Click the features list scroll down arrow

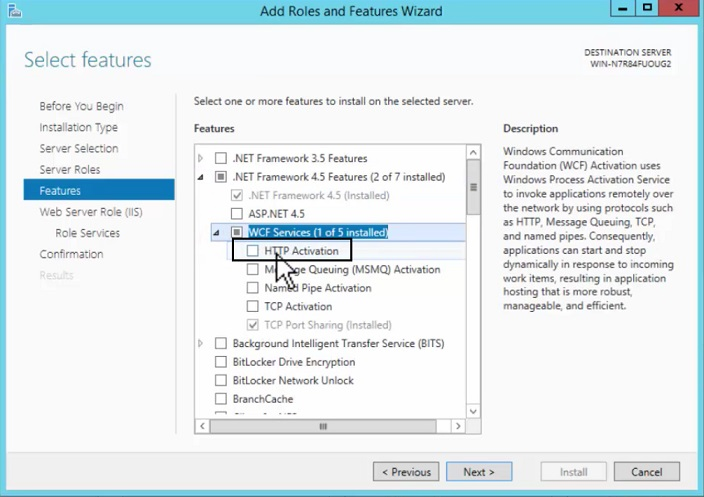pyautogui.click(x=473, y=411)
